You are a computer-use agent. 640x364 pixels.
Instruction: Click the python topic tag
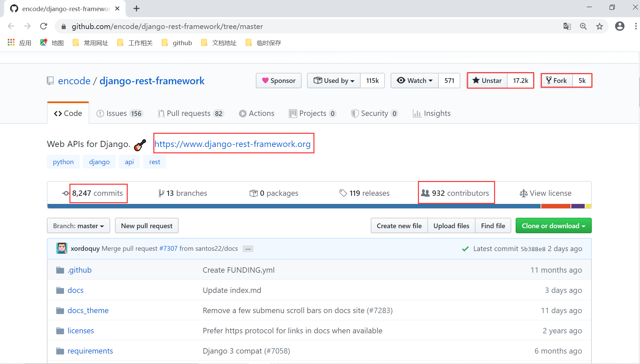pyautogui.click(x=63, y=162)
